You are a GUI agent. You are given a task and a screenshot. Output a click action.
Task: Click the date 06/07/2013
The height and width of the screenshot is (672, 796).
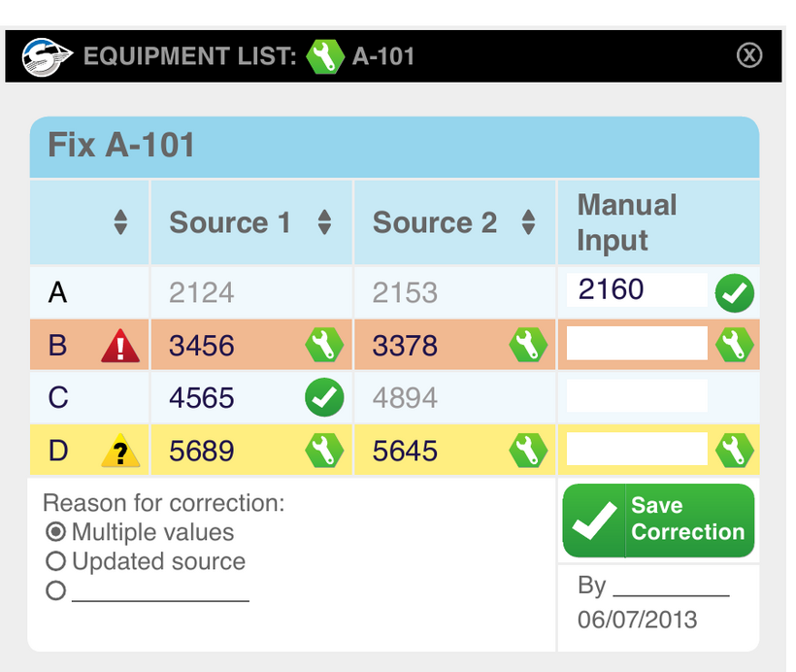pos(637,620)
